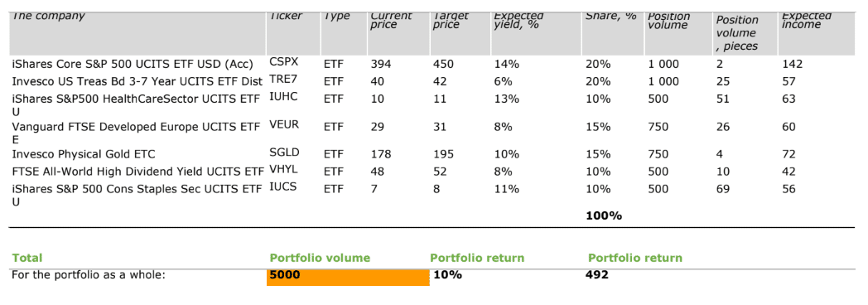
Task: Click the Expected income header
Action: click(x=807, y=21)
